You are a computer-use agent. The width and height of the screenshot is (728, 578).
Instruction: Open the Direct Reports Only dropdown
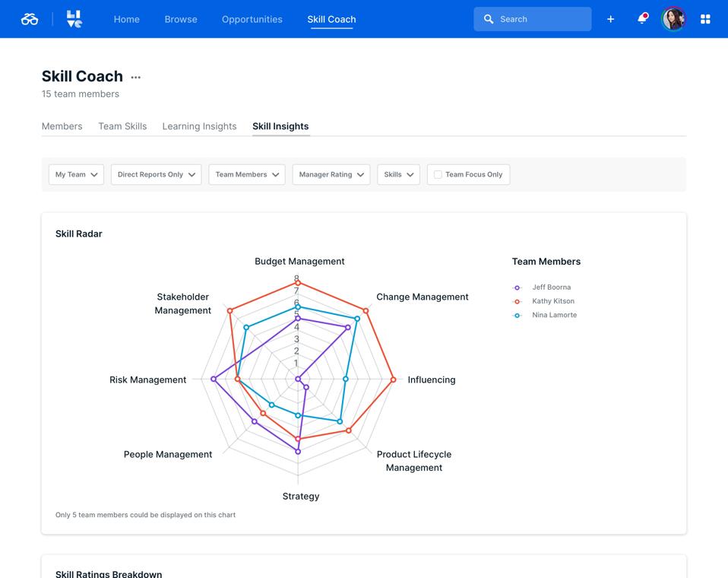tap(156, 175)
